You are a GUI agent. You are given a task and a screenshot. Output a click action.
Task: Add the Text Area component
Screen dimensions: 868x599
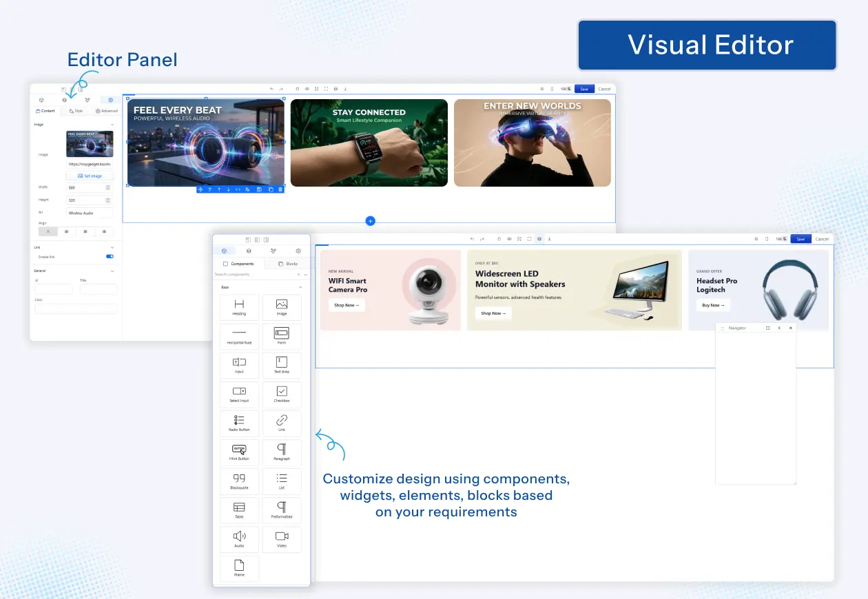tap(282, 365)
